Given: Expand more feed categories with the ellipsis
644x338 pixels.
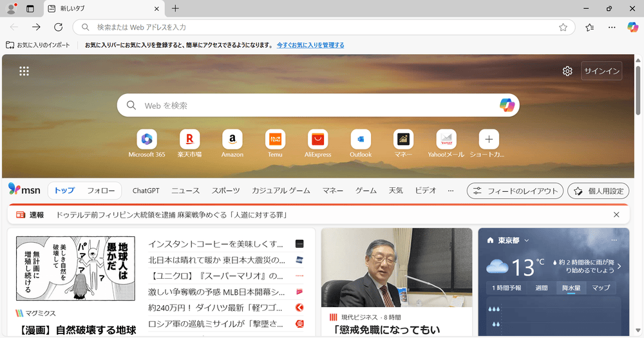Looking at the screenshot, I should (451, 191).
